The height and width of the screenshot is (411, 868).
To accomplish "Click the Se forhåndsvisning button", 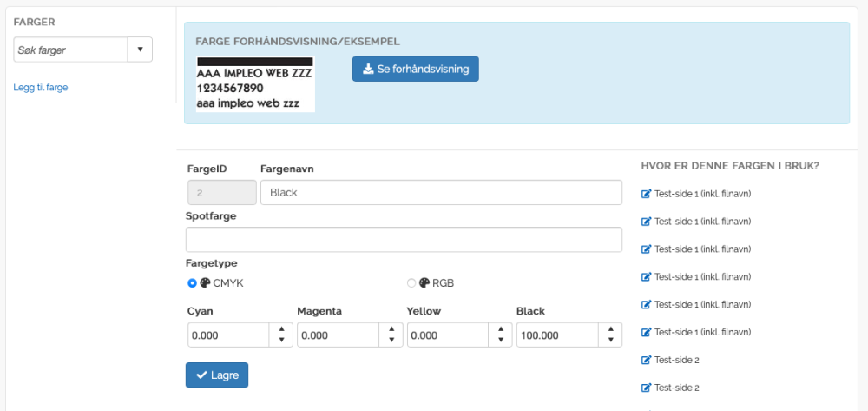I will tap(415, 69).
